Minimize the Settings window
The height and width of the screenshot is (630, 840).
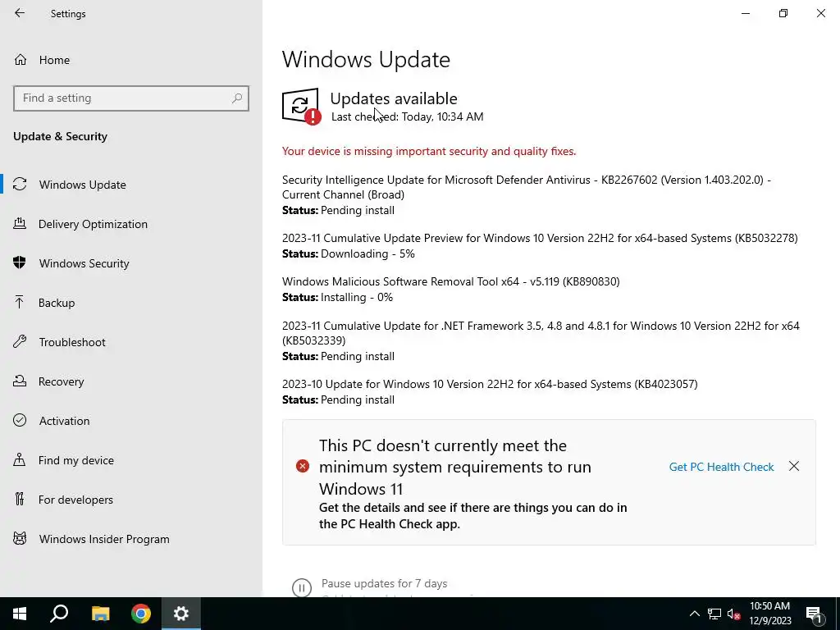[745, 13]
